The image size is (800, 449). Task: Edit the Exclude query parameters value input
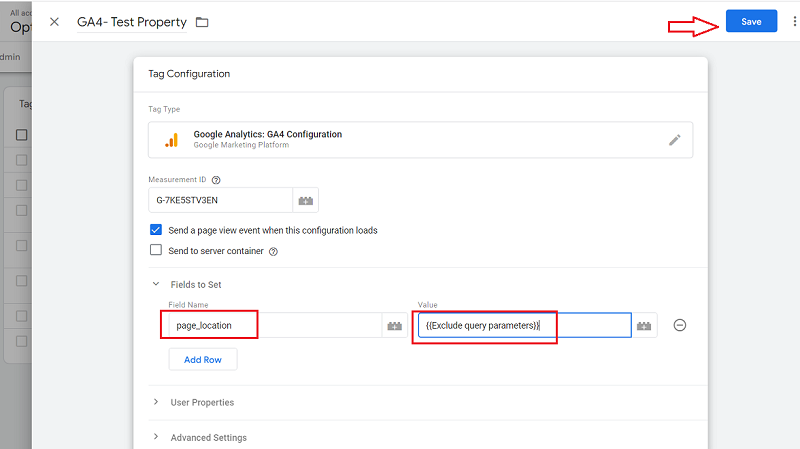pyautogui.click(x=524, y=326)
